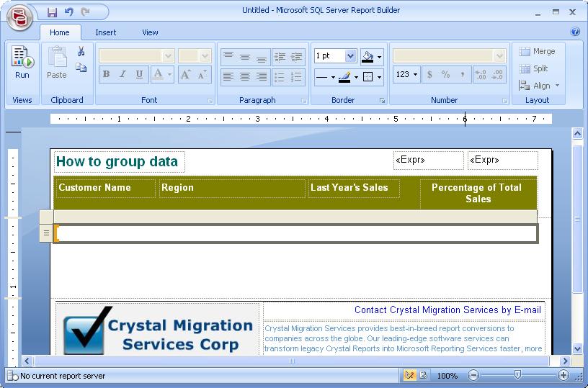
Task: Click the Merge cells button
Action: pyautogui.click(x=537, y=51)
